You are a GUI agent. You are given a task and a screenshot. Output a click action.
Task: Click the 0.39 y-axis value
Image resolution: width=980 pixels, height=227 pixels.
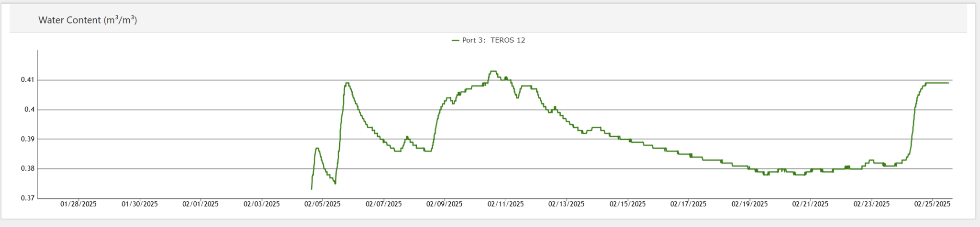(28, 139)
